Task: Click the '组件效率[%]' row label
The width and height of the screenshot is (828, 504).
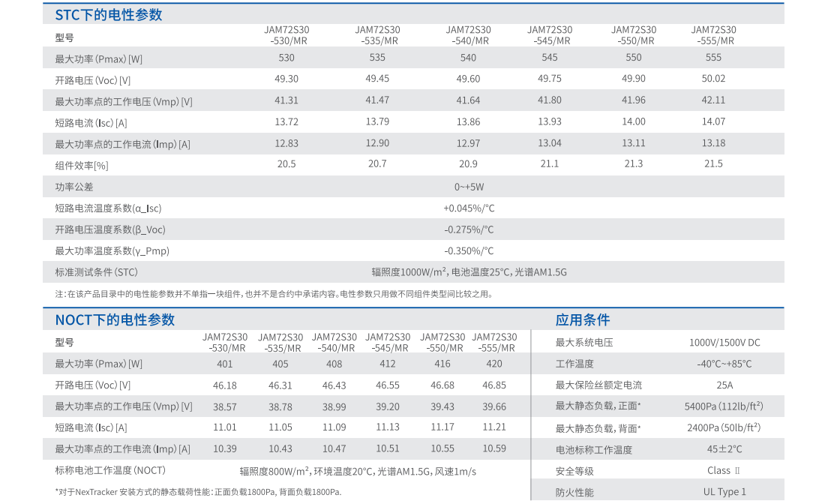Action: point(82,166)
